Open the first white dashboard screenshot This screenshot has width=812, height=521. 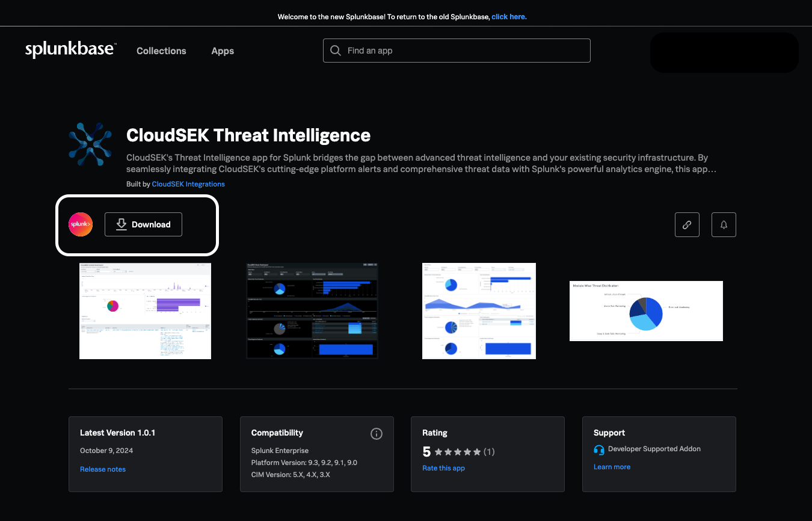tap(145, 311)
